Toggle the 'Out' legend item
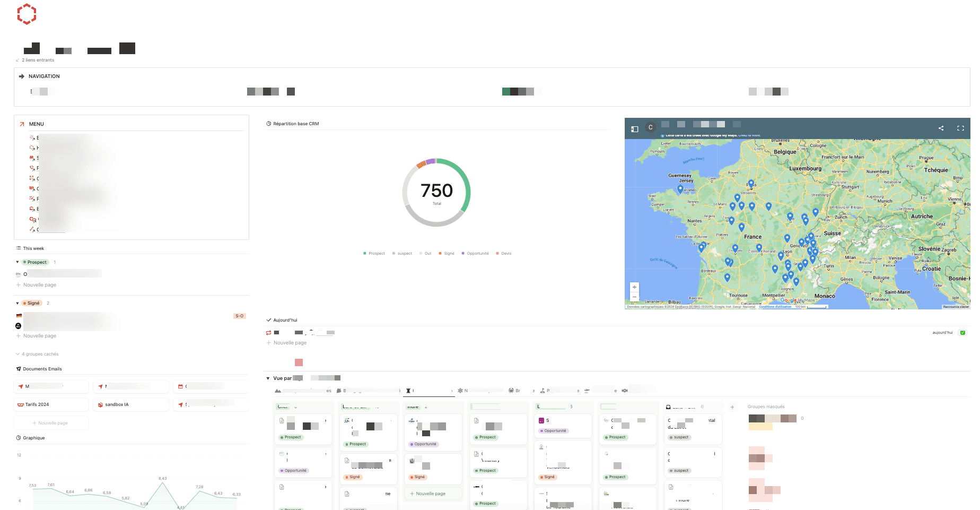The width and height of the screenshot is (980, 510). (425, 253)
